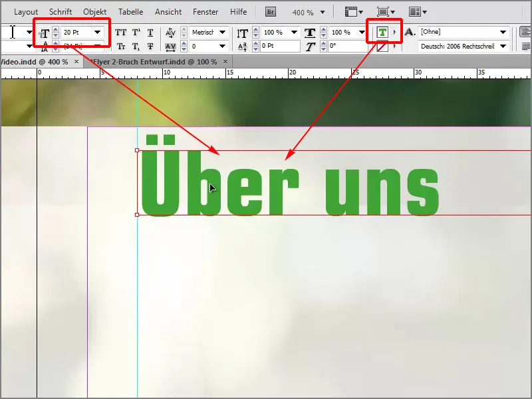The image size is (532, 399).
Task: Click the bottom-left text frame handle
Action: click(137, 215)
